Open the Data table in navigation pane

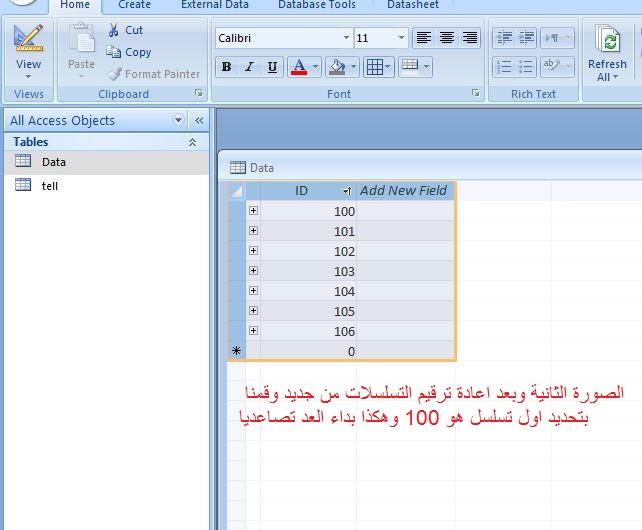coord(54,162)
